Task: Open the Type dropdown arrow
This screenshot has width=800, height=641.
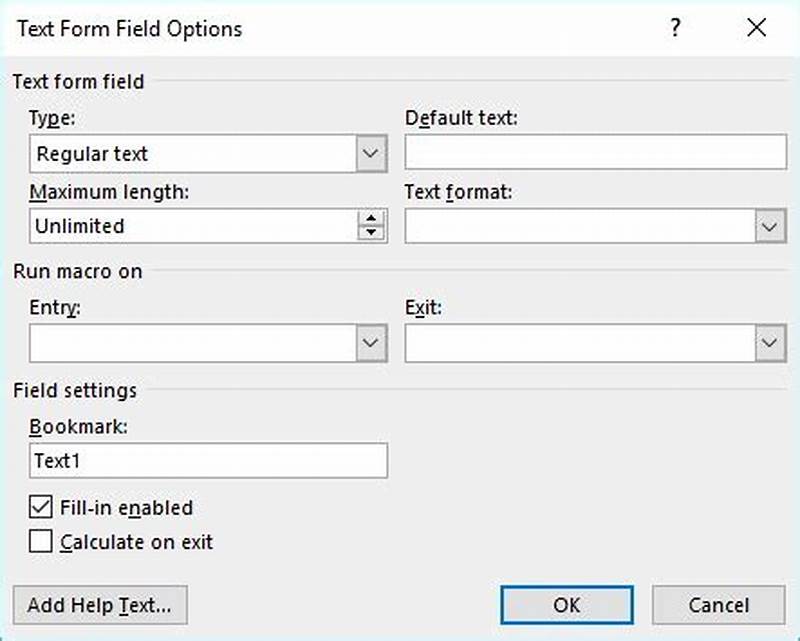Action: pyautogui.click(x=371, y=153)
